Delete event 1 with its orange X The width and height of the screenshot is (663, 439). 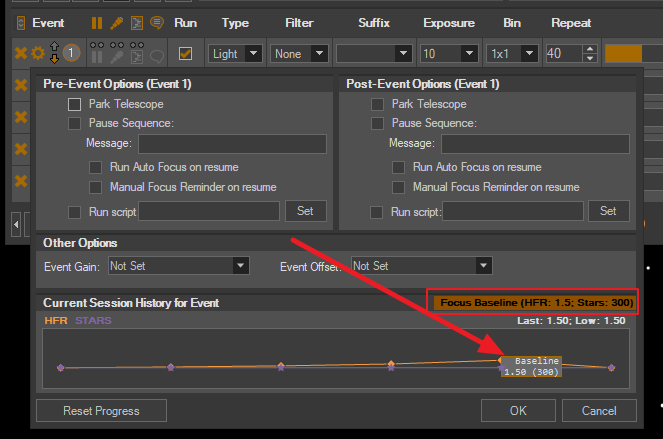click(21, 54)
